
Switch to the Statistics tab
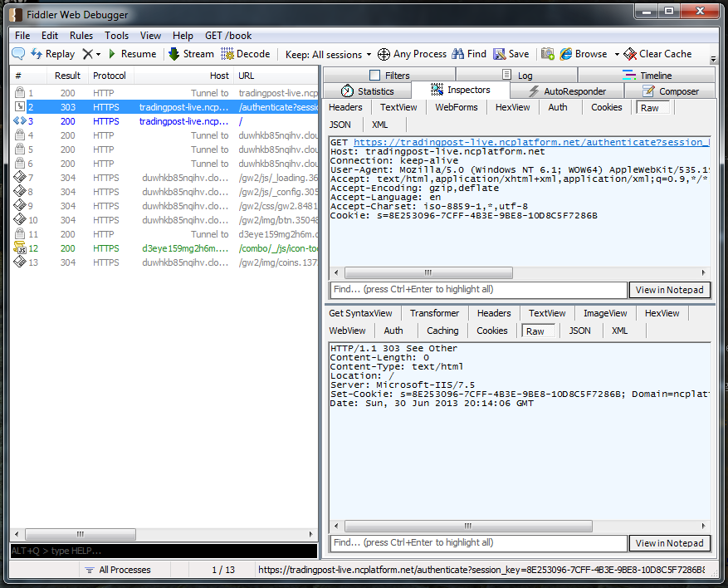tap(367, 91)
